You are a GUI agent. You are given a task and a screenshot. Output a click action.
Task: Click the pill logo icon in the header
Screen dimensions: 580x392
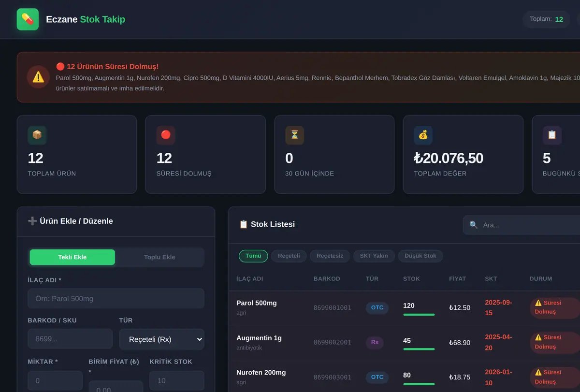(x=28, y=19)
